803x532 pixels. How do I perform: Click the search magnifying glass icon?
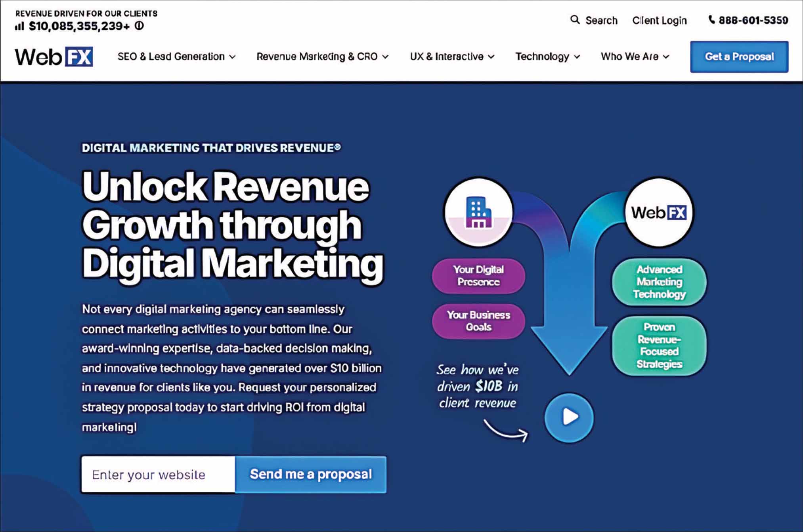575,19
